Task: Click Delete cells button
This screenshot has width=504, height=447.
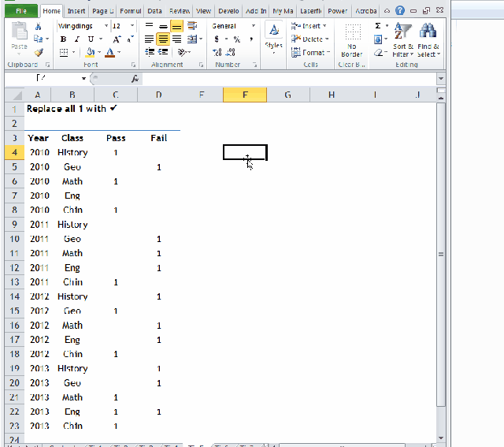Action: pos(309,39)
